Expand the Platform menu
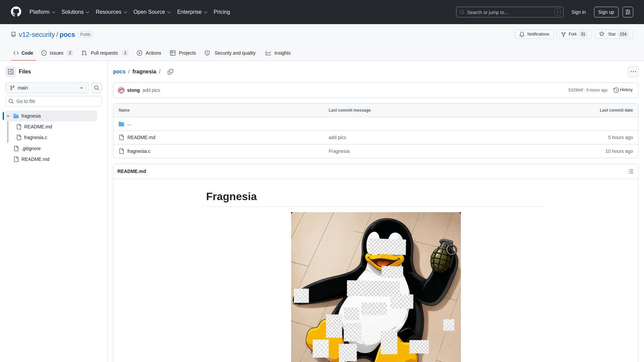Image resolution: width=644 pixels, height=362 pixels. pos(42,12)
